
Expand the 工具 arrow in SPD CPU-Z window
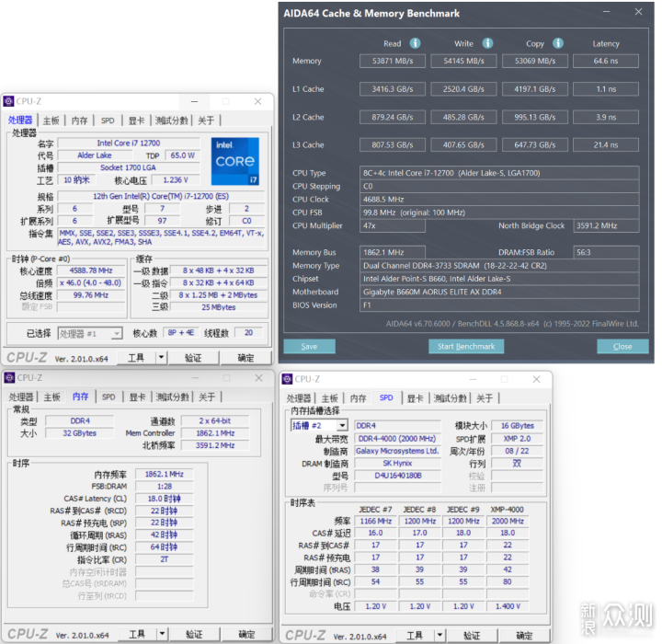point(439,635)
